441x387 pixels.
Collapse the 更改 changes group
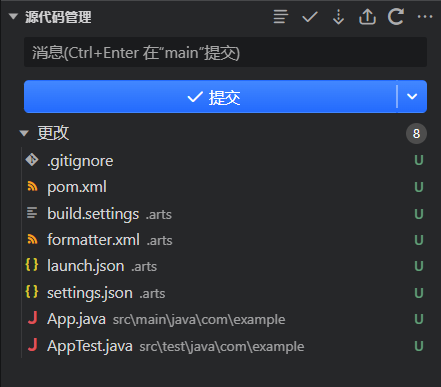24,133
